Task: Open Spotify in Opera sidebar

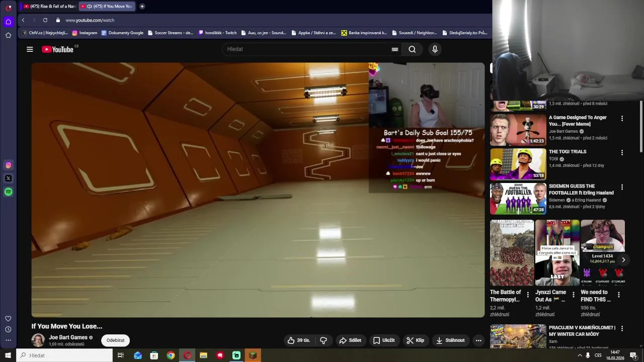Action: point(8,192)
